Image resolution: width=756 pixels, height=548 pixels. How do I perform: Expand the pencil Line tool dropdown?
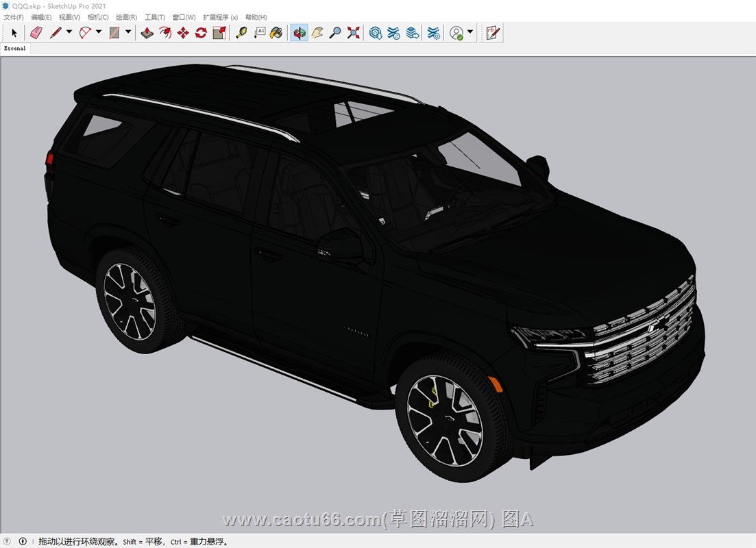(69, 32)
